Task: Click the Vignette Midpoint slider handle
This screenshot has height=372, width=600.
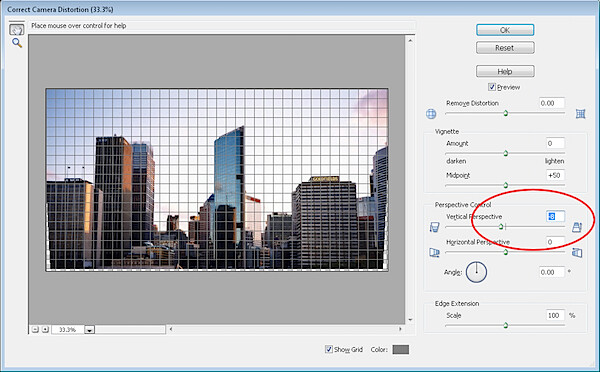Action: (505, 185)
